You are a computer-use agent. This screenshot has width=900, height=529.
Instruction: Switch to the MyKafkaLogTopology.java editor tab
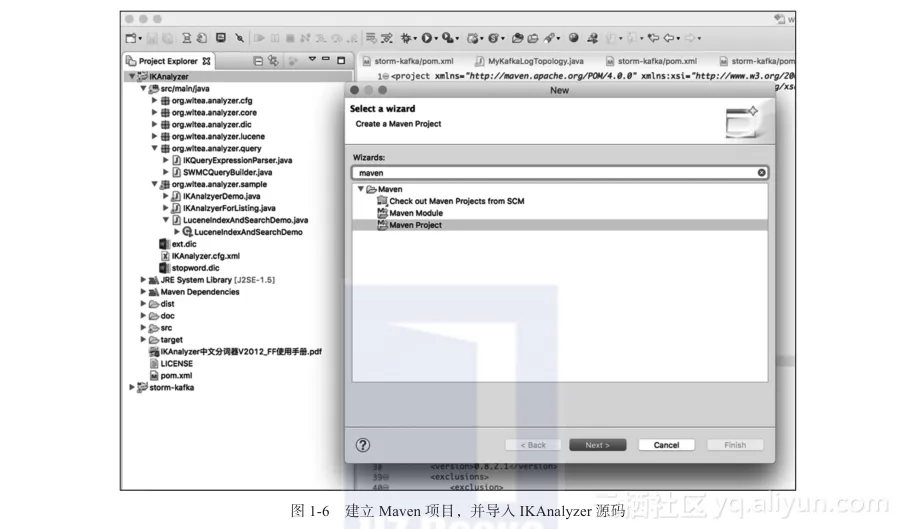529,61
